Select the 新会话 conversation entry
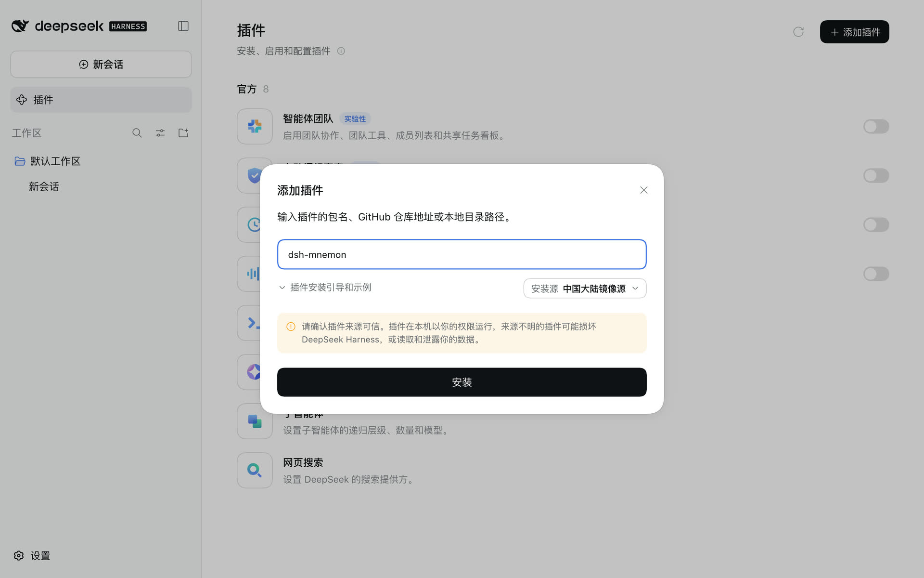The width and height of the screenshot is (924, 578). coord(44,187)
